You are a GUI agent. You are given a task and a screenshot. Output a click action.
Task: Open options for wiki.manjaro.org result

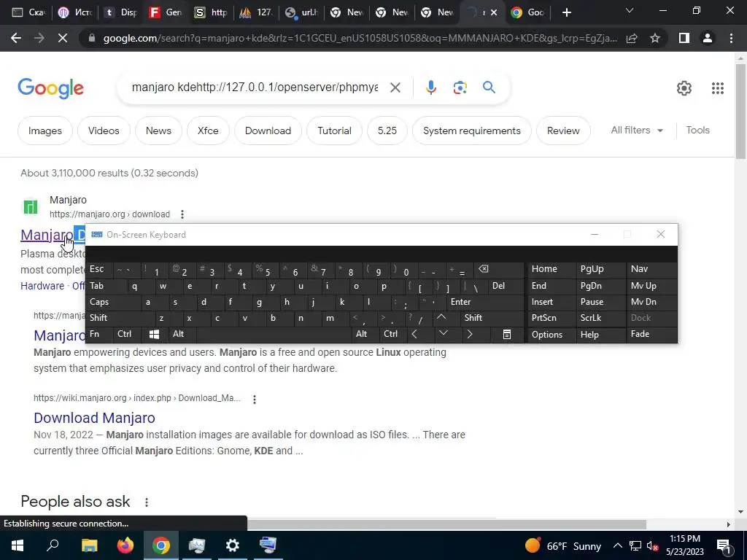point(255,399)
